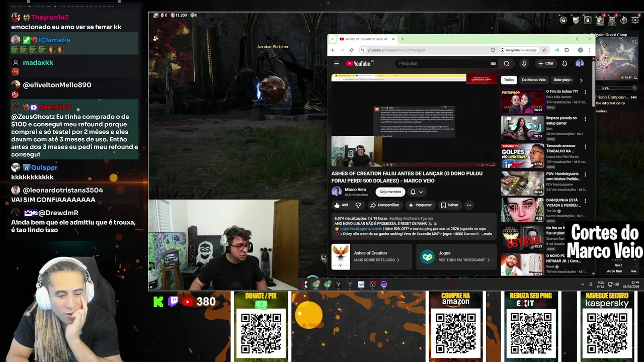Select the 'Todos' filter chip

(509, 80)
